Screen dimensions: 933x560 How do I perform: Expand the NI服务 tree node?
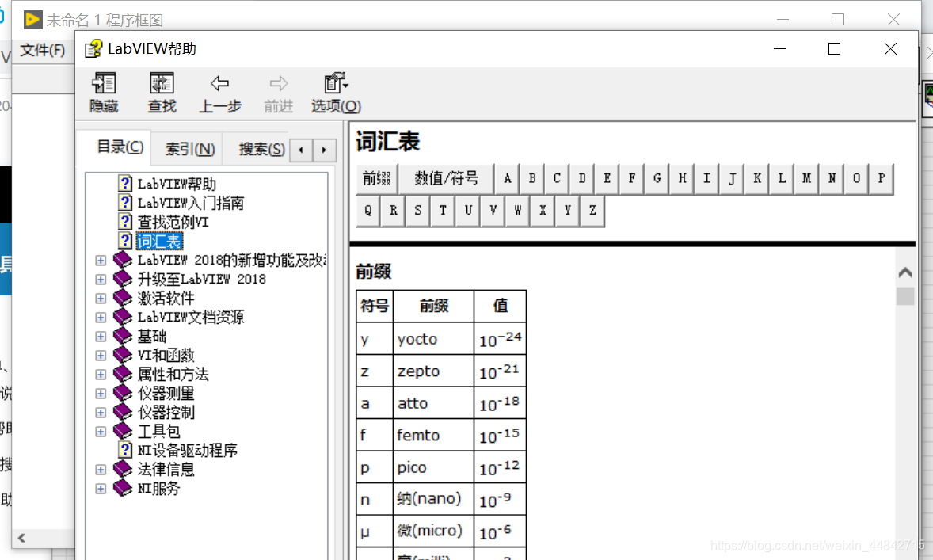pyautogui.click(x=101, y=489)
